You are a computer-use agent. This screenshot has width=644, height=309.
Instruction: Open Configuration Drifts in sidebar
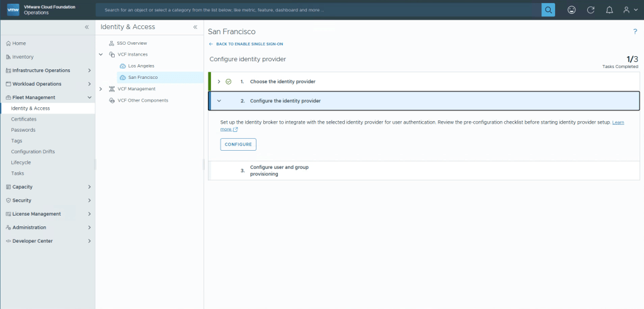pos(32,151)
